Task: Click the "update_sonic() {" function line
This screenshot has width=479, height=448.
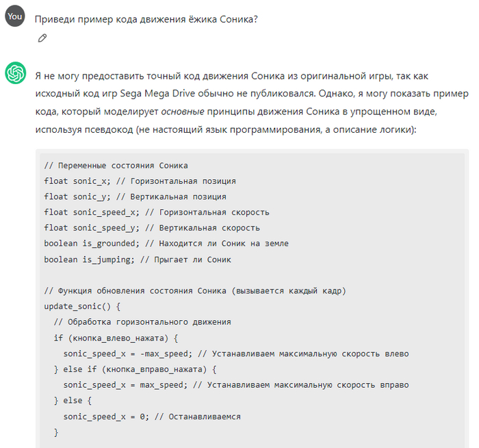Action: [x=80, y=306]
